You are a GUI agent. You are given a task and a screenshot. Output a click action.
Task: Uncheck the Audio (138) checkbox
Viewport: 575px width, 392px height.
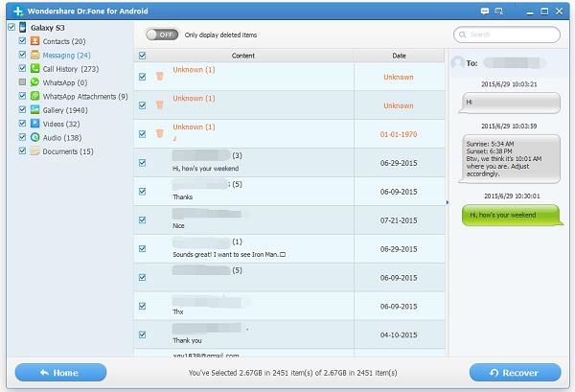pos(22,137)
